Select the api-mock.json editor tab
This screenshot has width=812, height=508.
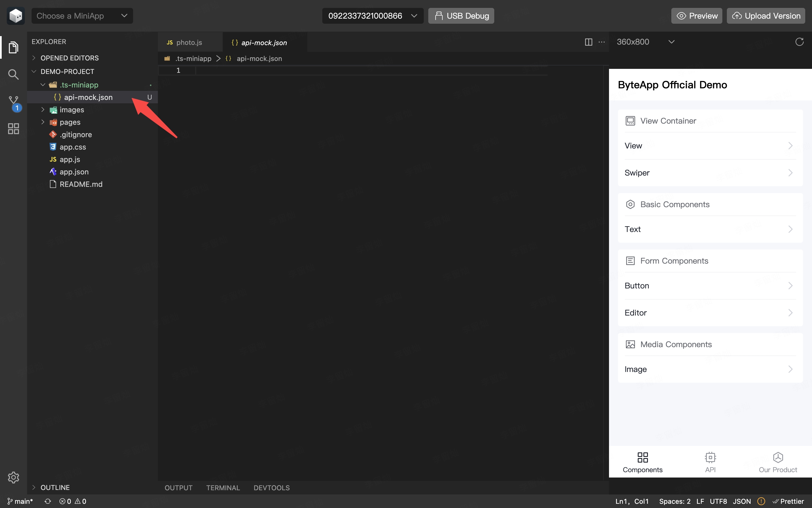point(265,42)
